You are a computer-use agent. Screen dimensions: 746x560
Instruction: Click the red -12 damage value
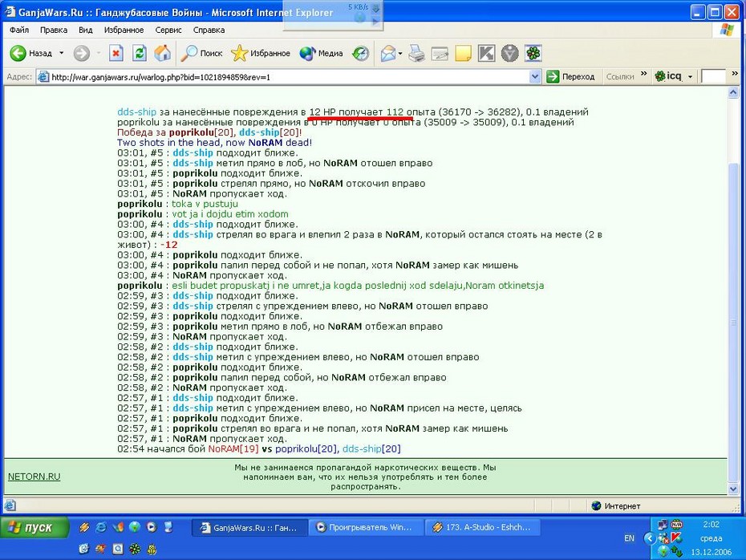[x=169, y=245]
